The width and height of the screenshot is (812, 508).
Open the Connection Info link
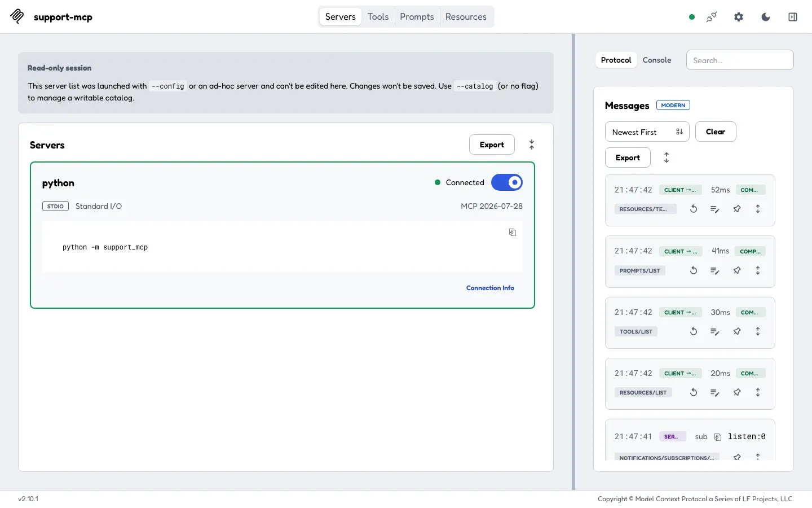(x=490, y=288)
